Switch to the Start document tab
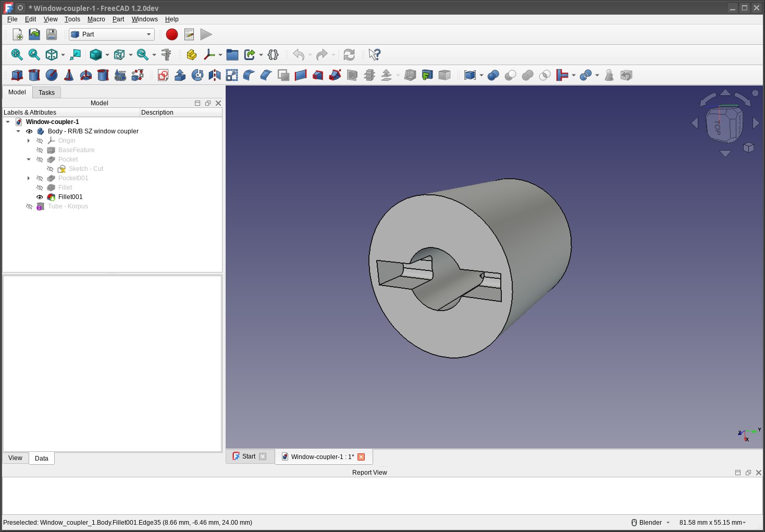765x532 pixels. [249, 456]
